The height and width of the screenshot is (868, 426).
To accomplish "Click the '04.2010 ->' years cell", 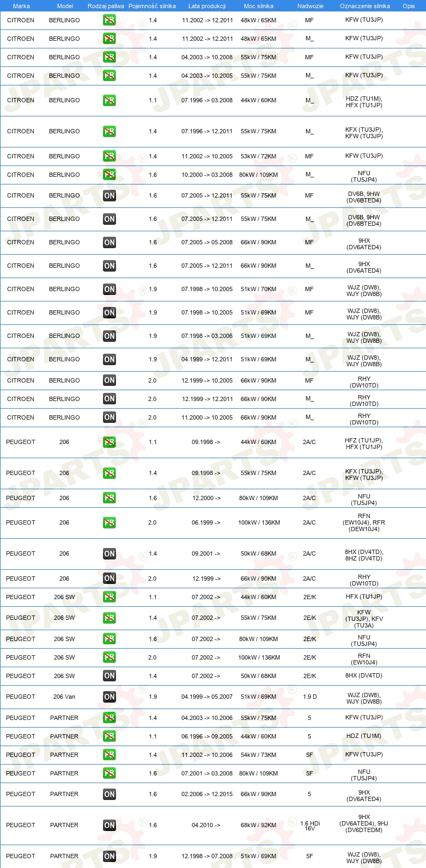I will click(206, 825).
